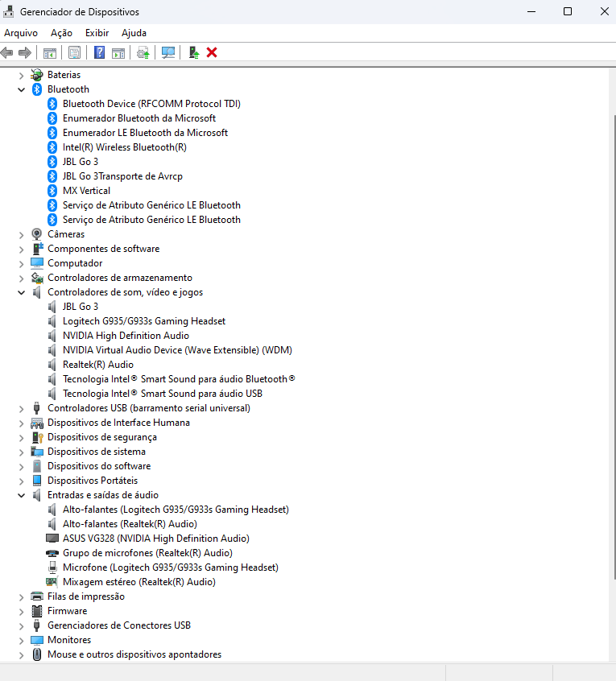Select Intel(R) Wireless Bluetooth(R) device
The width and height of the screenshot is (616, 681).
(125, 147)
